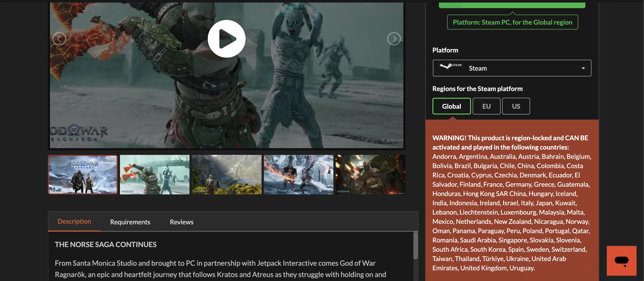The image size is (644, 281).
Task: Select the green landscape scenery thumbnail
Action: coord(226,174)
